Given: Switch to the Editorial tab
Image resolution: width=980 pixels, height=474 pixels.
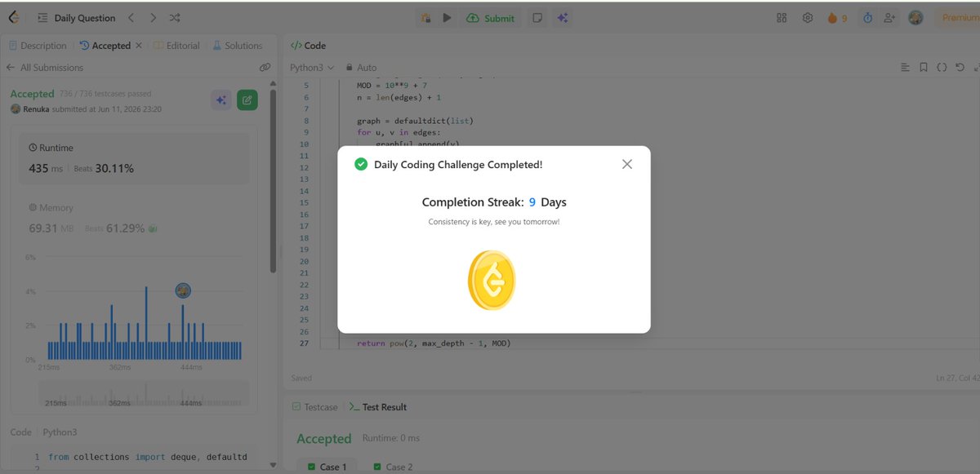Looking at the screenshot, I should [x=176, y=46].
